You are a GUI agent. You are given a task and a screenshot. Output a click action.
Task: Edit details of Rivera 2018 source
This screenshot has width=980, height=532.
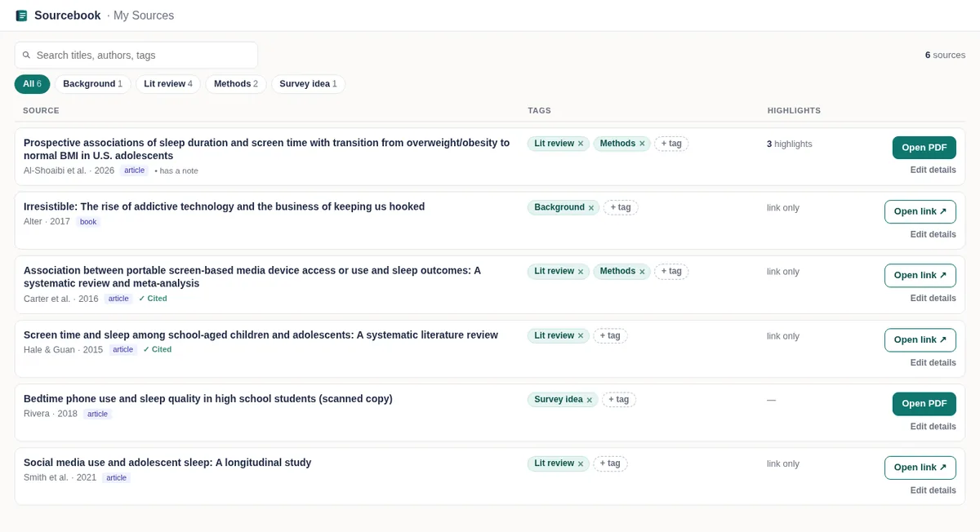point(933,427)
